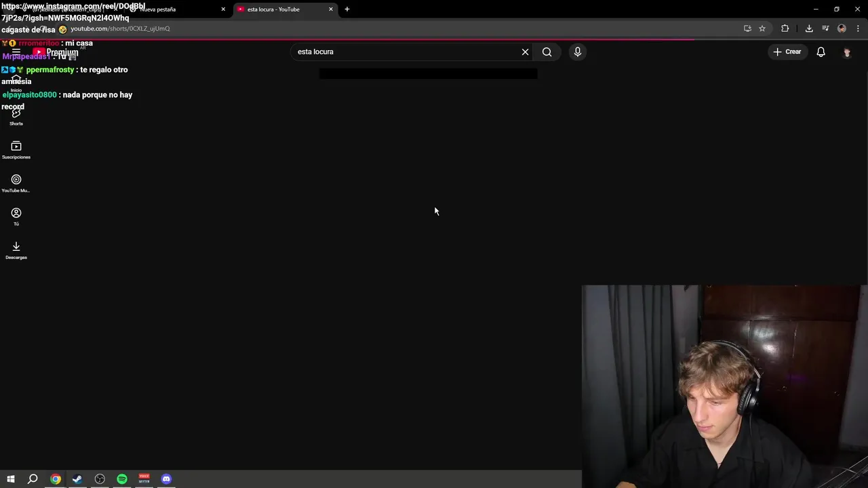Viewport: 868px width, 488px height.
Task: Open OBS Studio from the taskbar
Action: pyautogui.click(x=100, y=479)
